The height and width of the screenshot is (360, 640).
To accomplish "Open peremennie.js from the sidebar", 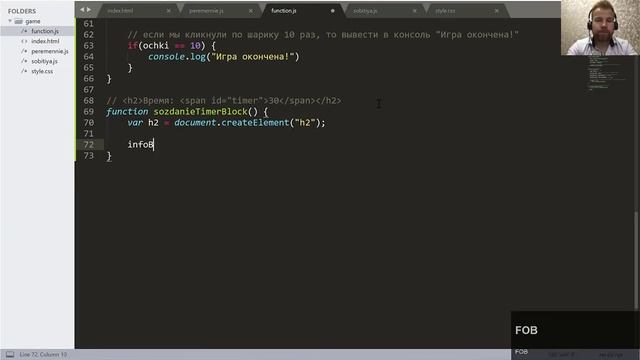I will point(50,51).
